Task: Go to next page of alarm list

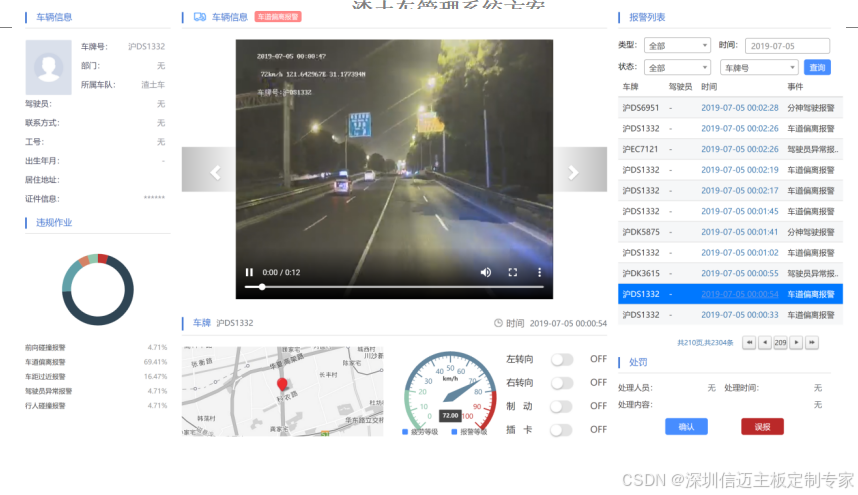Action: tap(797, 342)
